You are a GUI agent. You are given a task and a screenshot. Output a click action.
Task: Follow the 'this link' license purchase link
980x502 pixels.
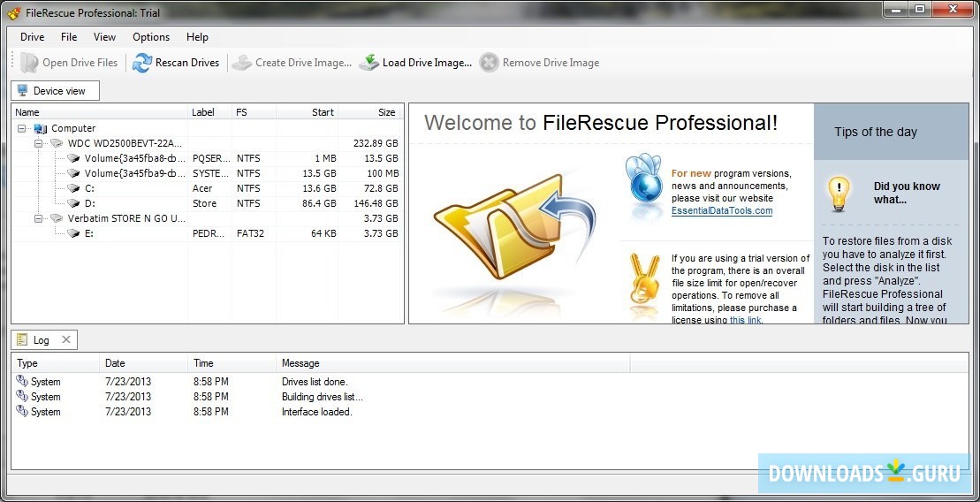(x=746, y=320)
